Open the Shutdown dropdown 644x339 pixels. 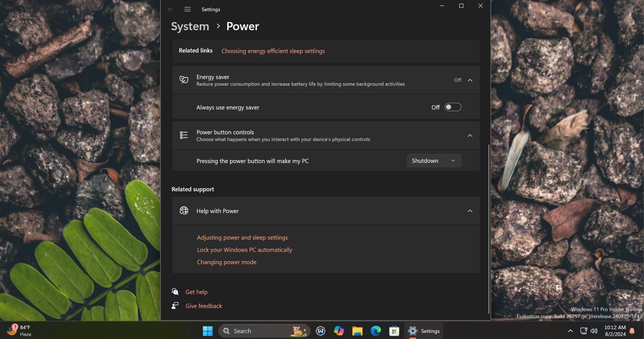(433, 161)
